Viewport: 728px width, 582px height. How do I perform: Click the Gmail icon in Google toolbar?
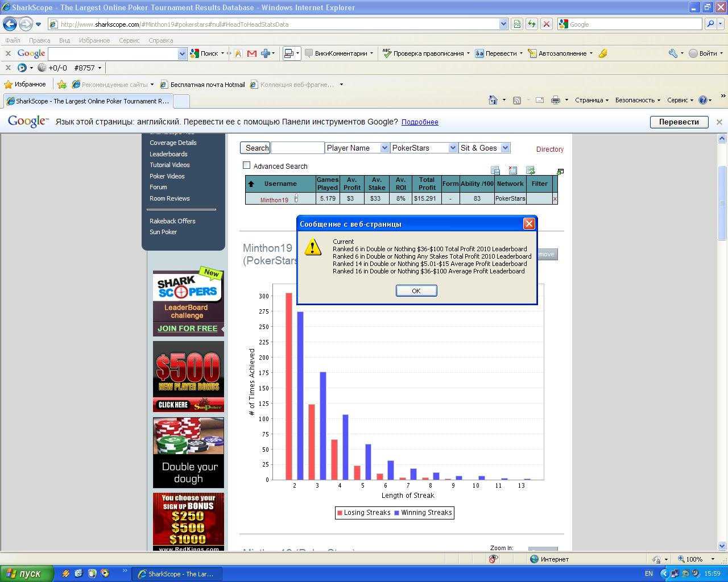(x=251, y=53)
